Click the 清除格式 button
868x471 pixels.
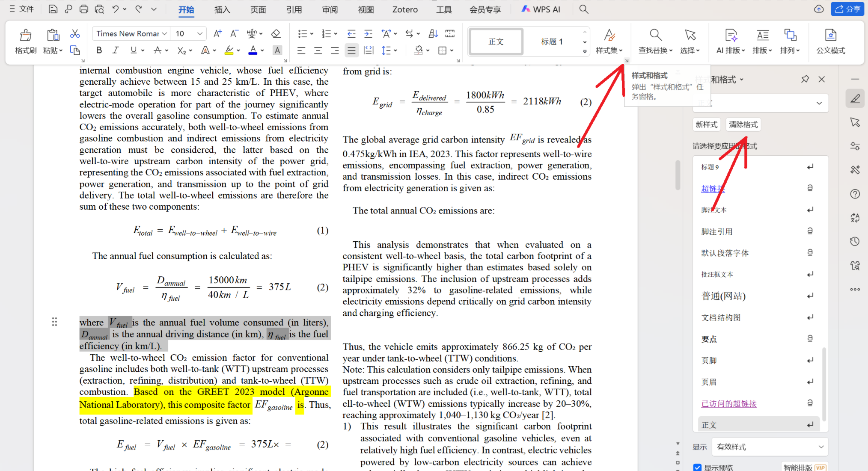click(x=743, y=124)
